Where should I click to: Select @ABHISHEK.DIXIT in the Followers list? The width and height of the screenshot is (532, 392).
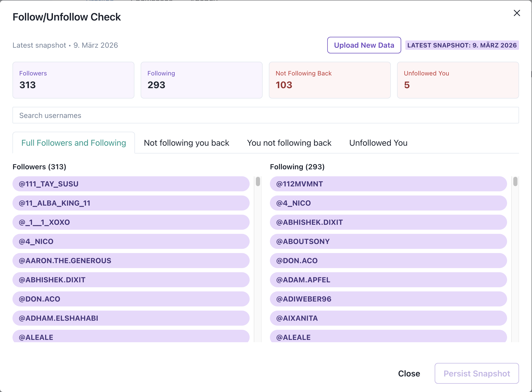[x=131, y=280]
